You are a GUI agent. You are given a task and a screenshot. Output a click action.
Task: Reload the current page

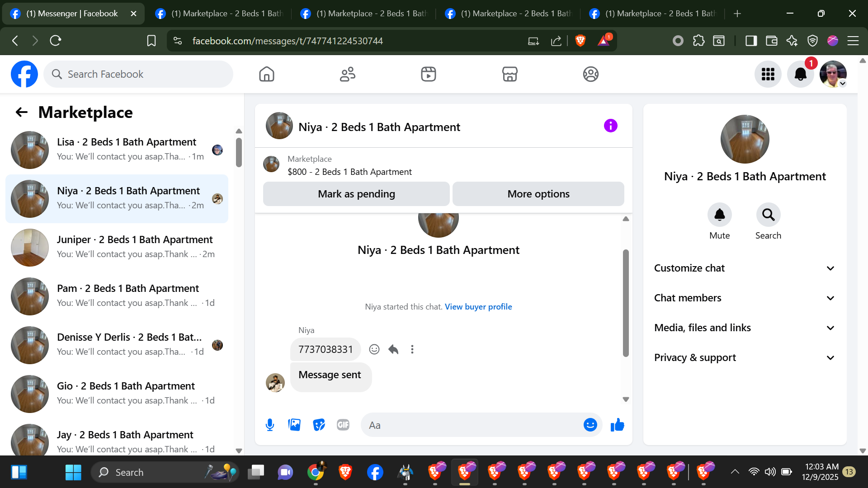(56, 41)
